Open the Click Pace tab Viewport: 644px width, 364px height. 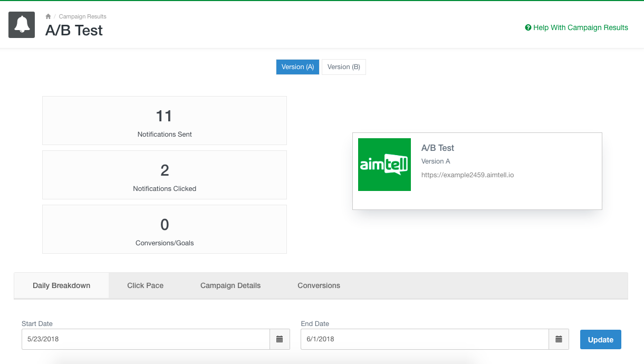145,285
